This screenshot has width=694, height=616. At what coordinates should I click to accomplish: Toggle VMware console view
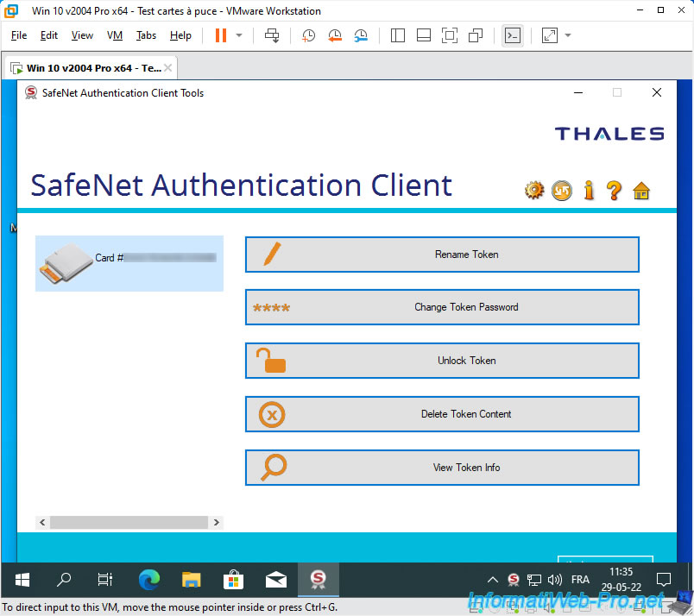coord(513,35)
